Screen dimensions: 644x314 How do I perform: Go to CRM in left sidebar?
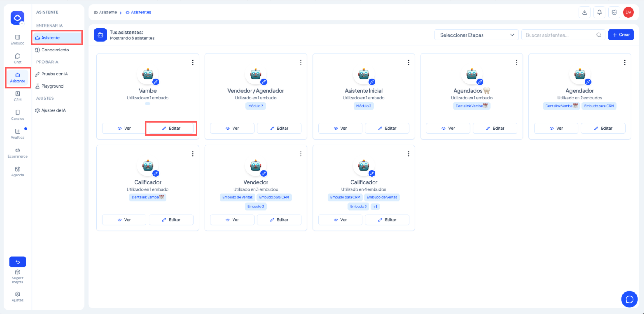click(x=17, y=96)
